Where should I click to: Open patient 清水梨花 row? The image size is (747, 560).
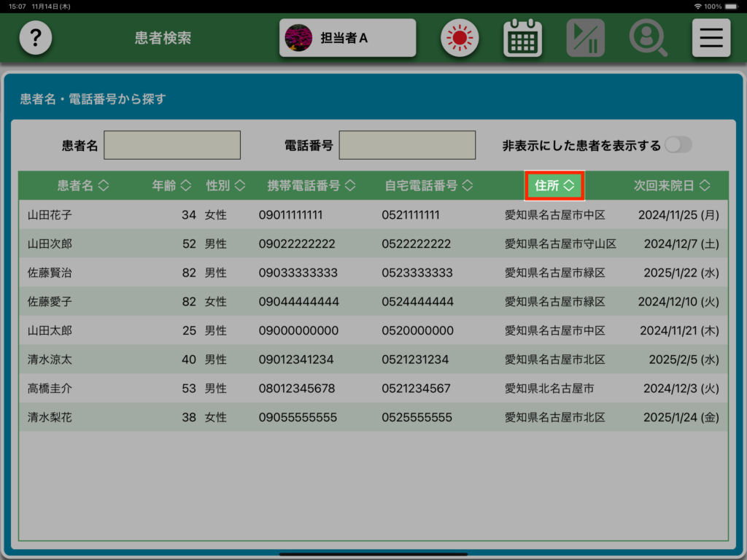coord(373,418)
